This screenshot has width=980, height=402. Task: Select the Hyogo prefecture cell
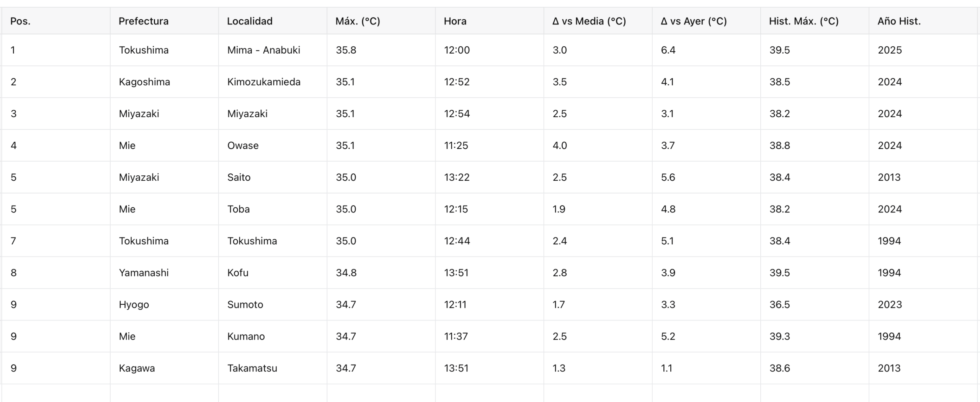click(x=134, y=305)
